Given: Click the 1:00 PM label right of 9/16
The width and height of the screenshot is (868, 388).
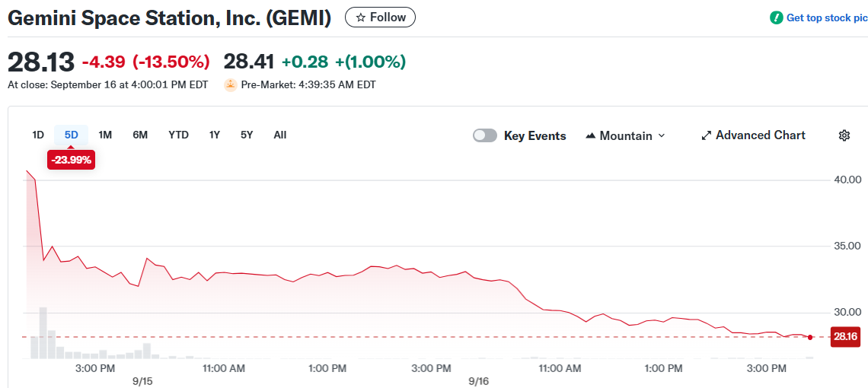Looking at the screenshot, I should [x=664, y=368].
